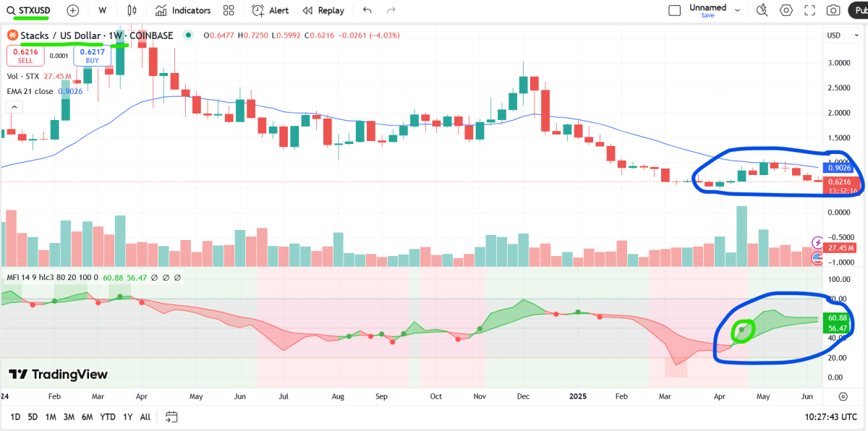The image size is (868, 431).
Task: Take a chart snapshot with the camera
Action: pos(833,10)
